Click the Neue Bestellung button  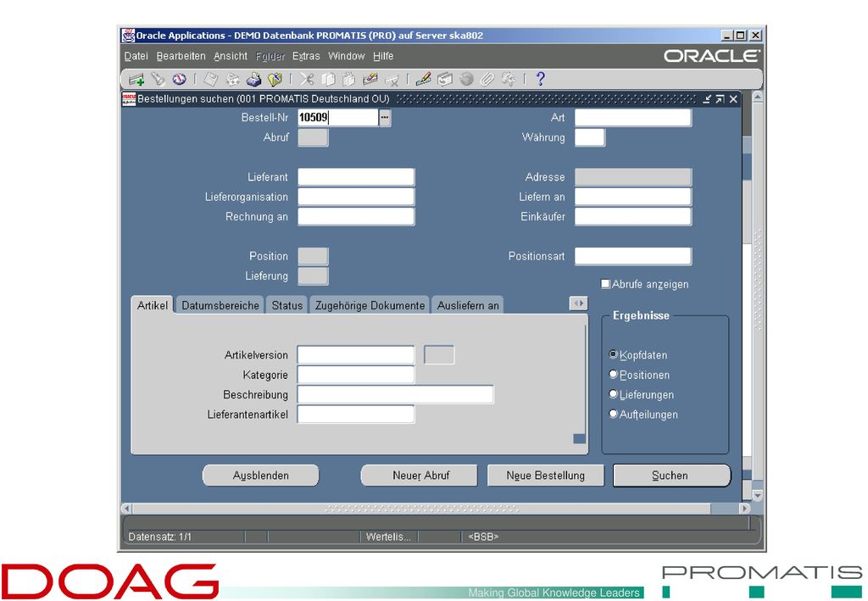coord(545,476)
